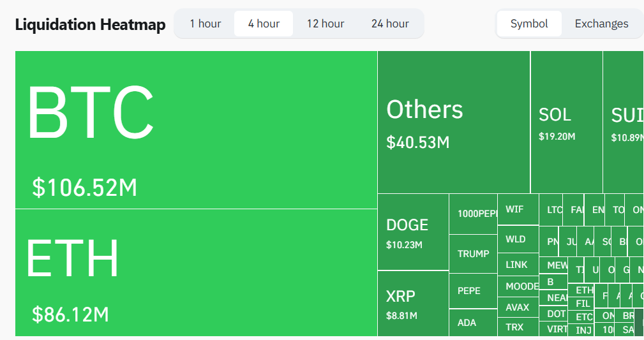This screenshot has width=644, height=340.
Task: Select the LINK tile
Action: 518,265
